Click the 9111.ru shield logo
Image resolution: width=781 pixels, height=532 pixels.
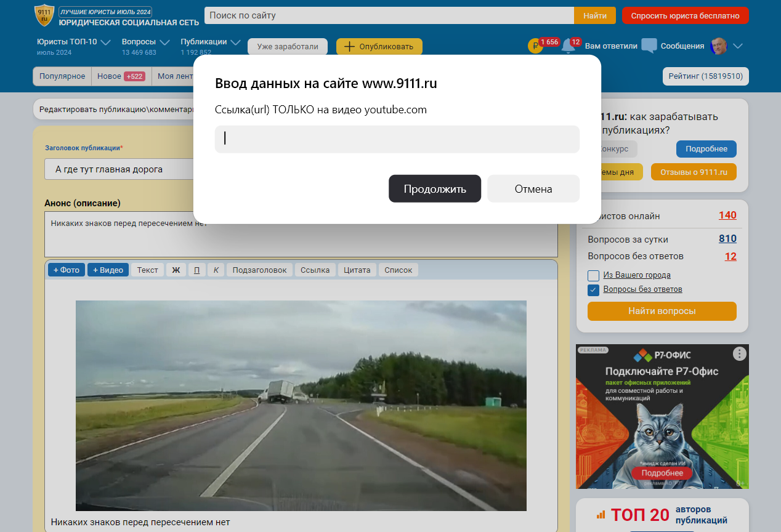pyautogui.click(x=44, y=15)
